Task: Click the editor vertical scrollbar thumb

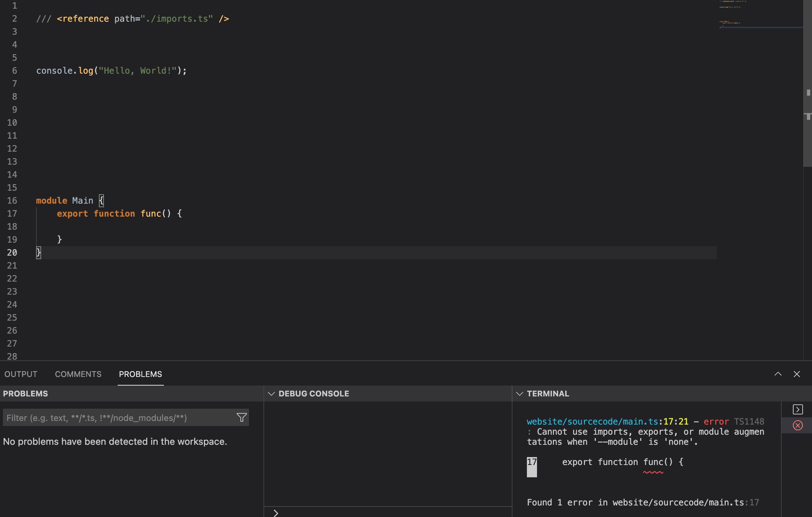Action: pos(808,83)
